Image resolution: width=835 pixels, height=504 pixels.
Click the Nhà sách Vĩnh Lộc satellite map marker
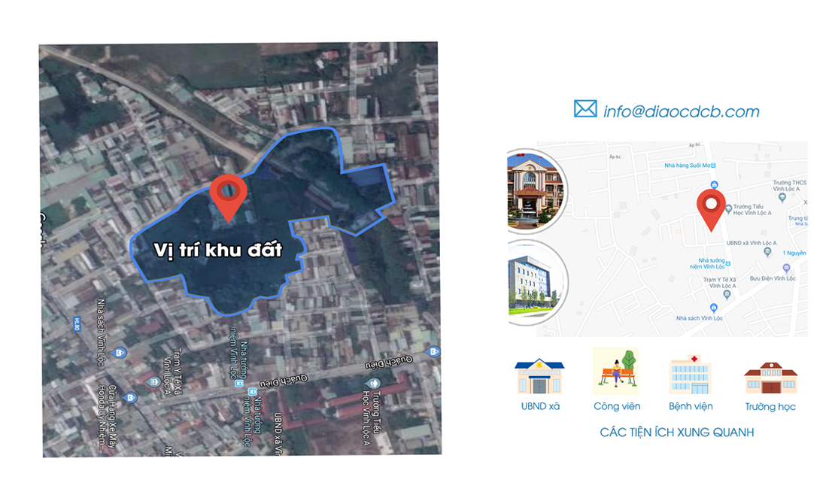(x=119, y=353)
